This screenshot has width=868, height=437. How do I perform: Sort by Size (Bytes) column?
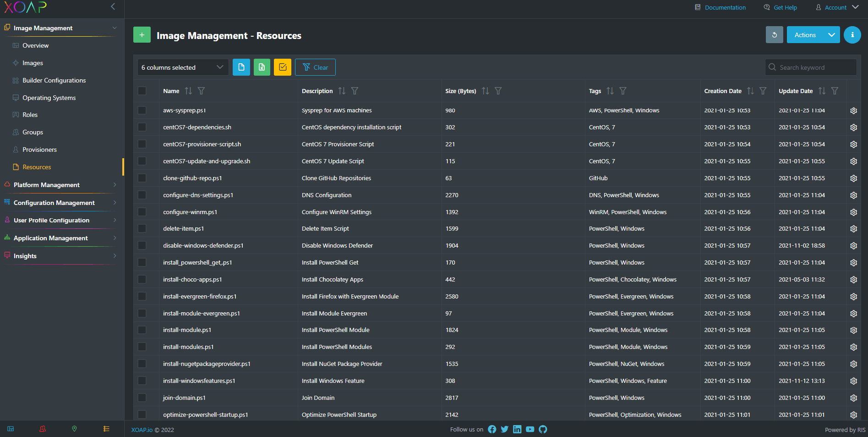coord(486,91)
